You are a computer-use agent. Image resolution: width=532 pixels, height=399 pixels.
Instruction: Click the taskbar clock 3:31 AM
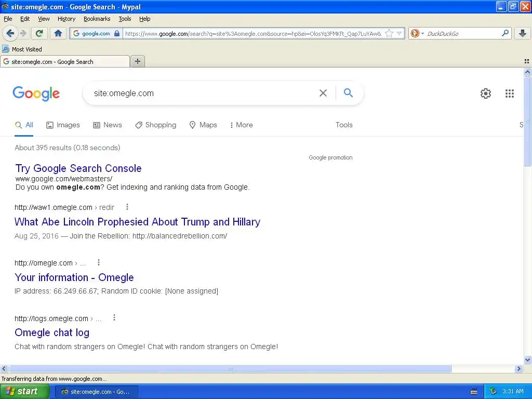(x=513, y=391)
